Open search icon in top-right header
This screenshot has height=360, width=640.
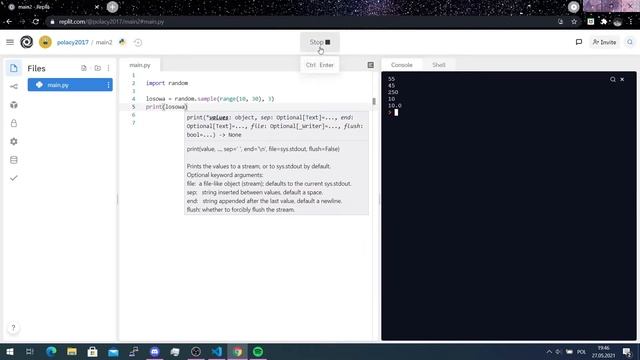630,42
